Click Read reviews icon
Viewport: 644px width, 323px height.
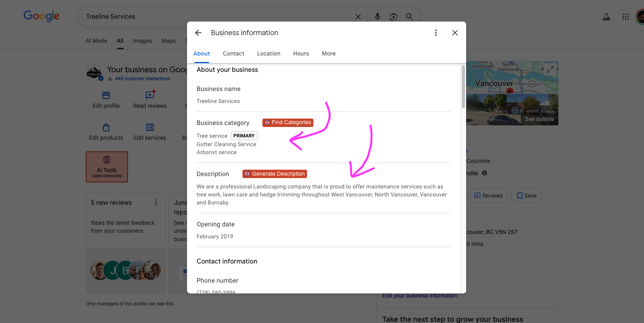pyautogui.click(x=150, y=95)
